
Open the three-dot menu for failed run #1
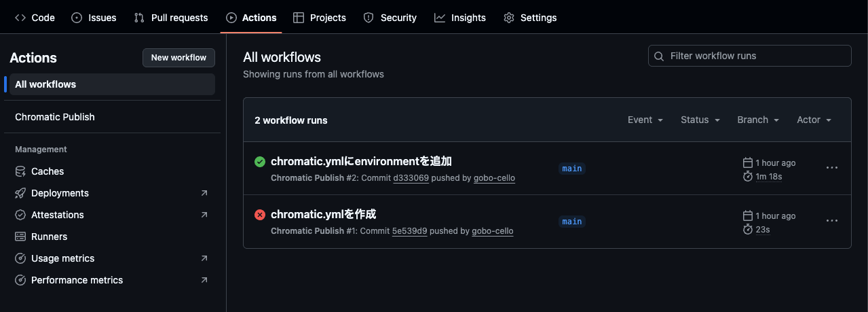pos(831,221)
